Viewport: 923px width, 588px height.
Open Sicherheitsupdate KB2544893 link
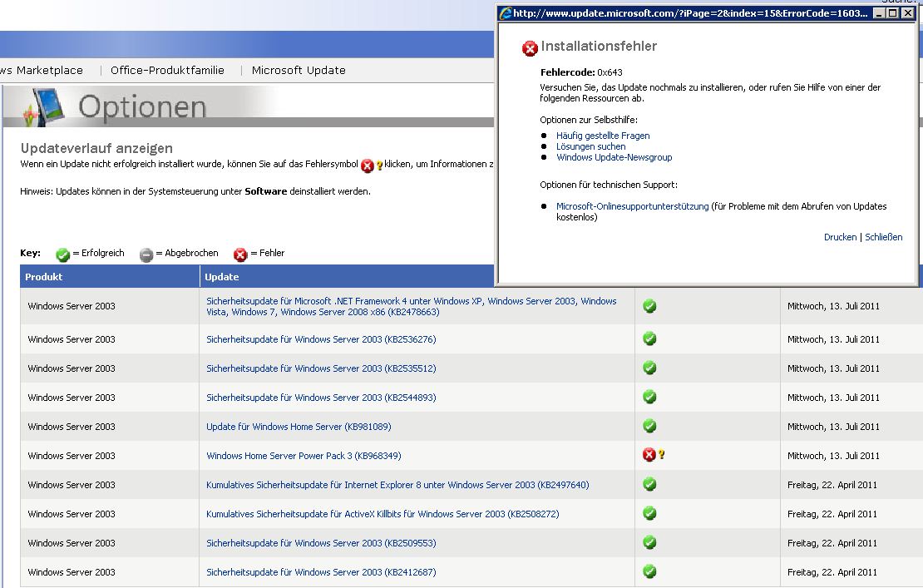[321, 398]
